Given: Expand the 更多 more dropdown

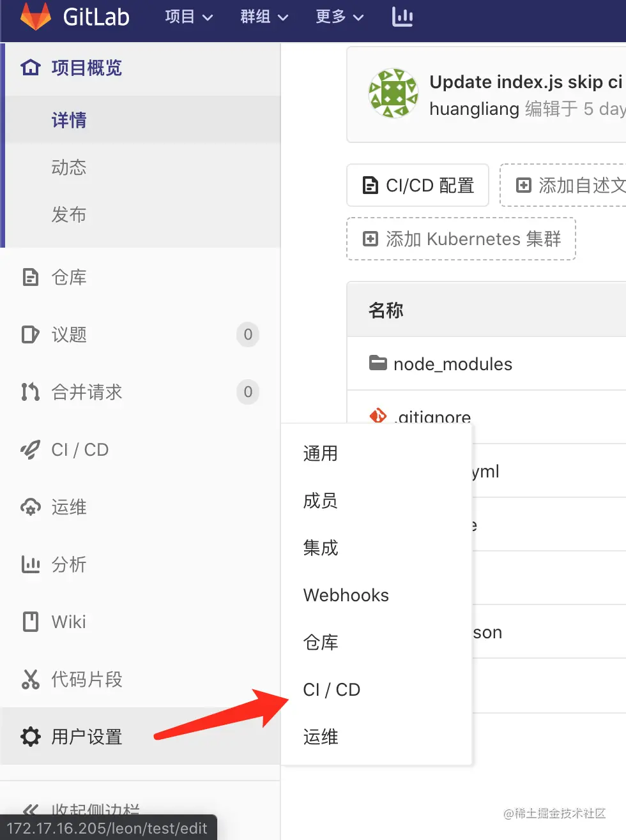Looking at the screenshot, I should pyautogui.click(x=339, y=17).
